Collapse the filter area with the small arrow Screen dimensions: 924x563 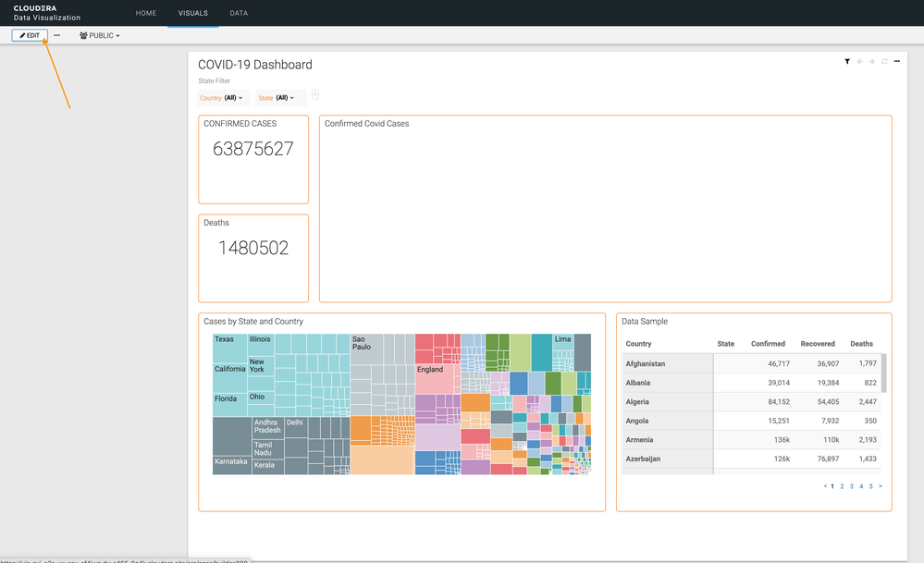(315, 94)
